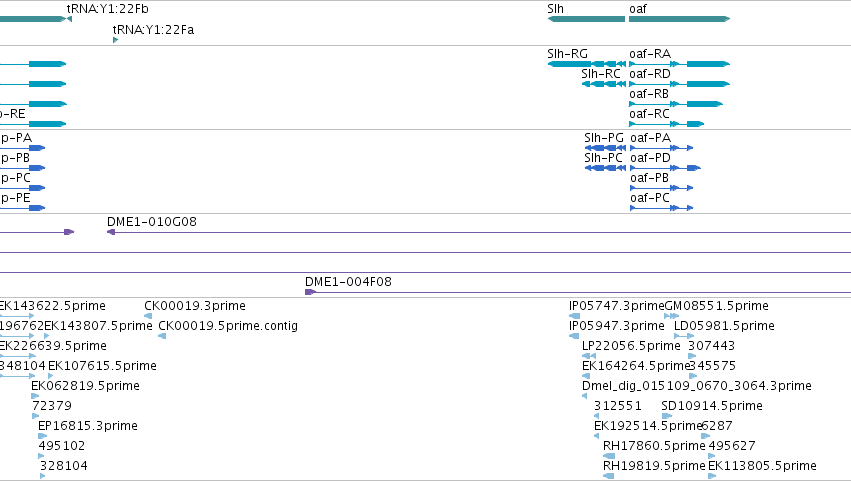This screenshot has height=481, width=851.
Task: Click the tRNA:Y1:22Fb gene marker
Action: tap(69, 19)
